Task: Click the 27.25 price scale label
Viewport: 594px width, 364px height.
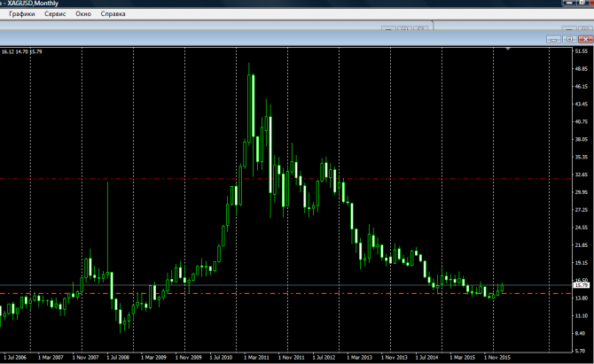Action: coord(581,210)
